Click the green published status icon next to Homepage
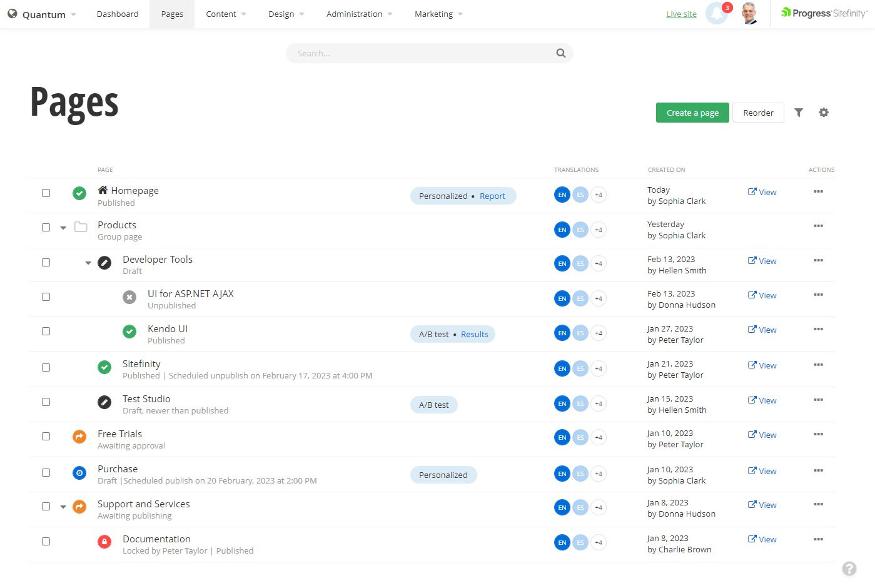The height and width of the screenshot is (588, 875). pyautogui.click(x=79, y=194)
